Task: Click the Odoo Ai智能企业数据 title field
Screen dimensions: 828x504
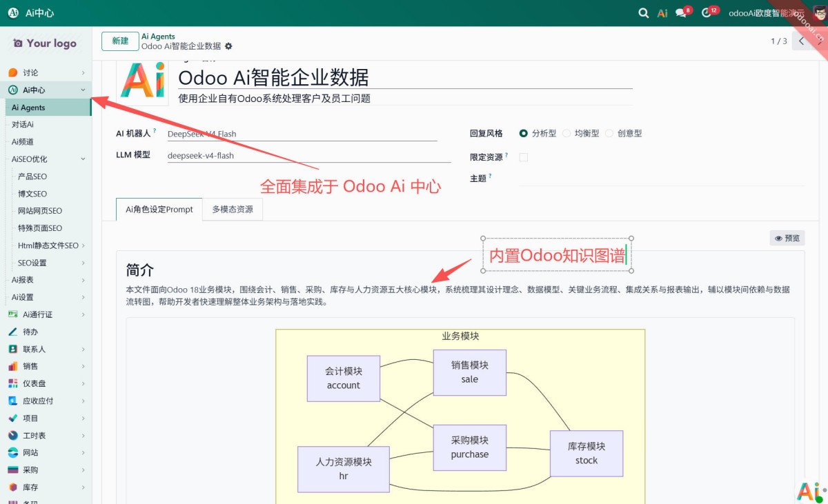Action: pyautogui.click(x=405, y=77)
